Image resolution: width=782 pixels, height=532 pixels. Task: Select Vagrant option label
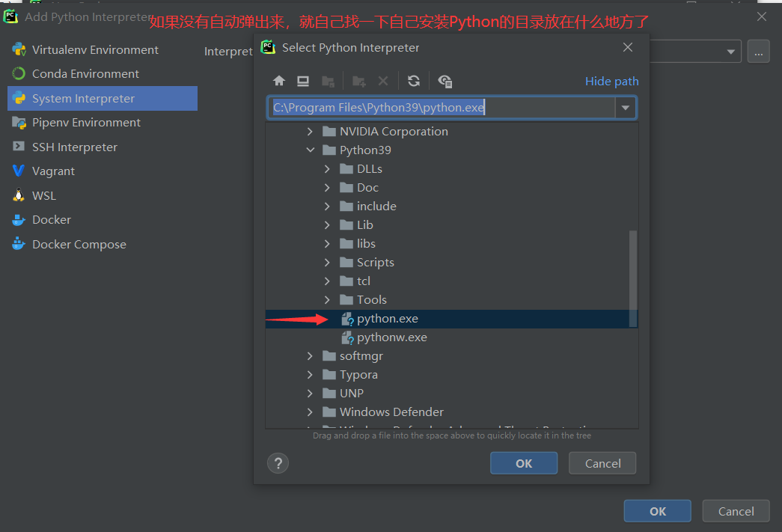53,171
